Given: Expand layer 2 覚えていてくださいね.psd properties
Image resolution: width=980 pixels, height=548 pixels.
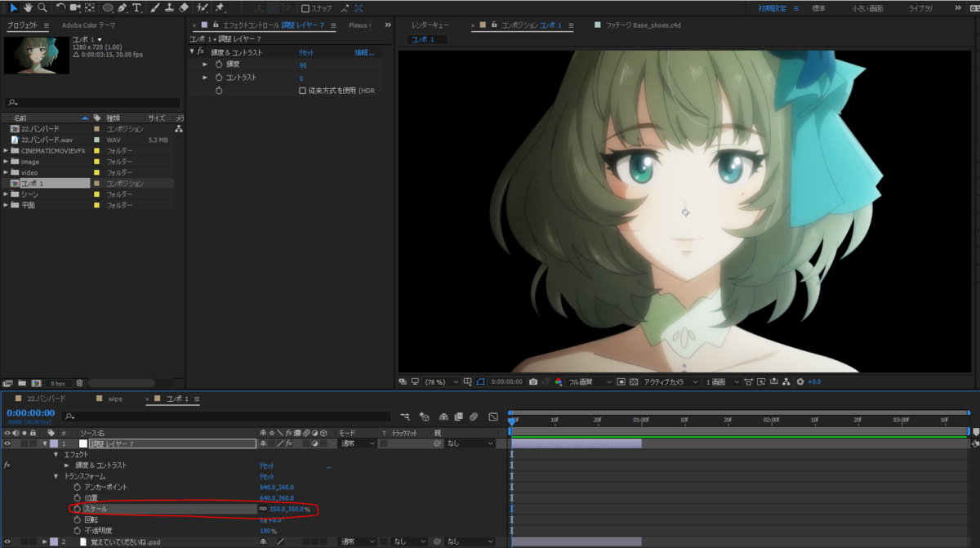Looking at the screenshot, I should 45,541.
